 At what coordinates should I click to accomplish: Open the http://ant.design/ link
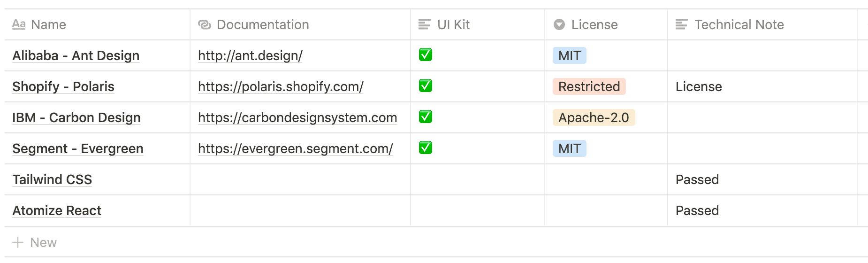click(x=250, y=55)
